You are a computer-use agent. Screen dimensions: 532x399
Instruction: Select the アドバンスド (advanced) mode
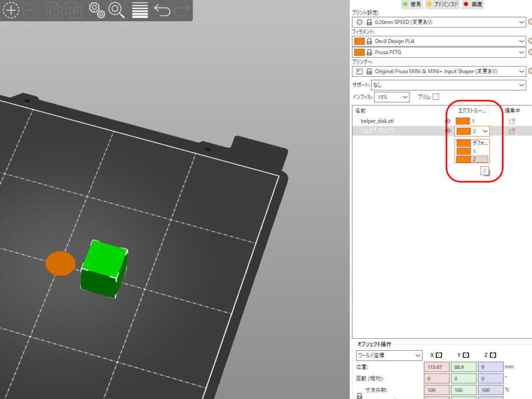[x=442, y=4]
